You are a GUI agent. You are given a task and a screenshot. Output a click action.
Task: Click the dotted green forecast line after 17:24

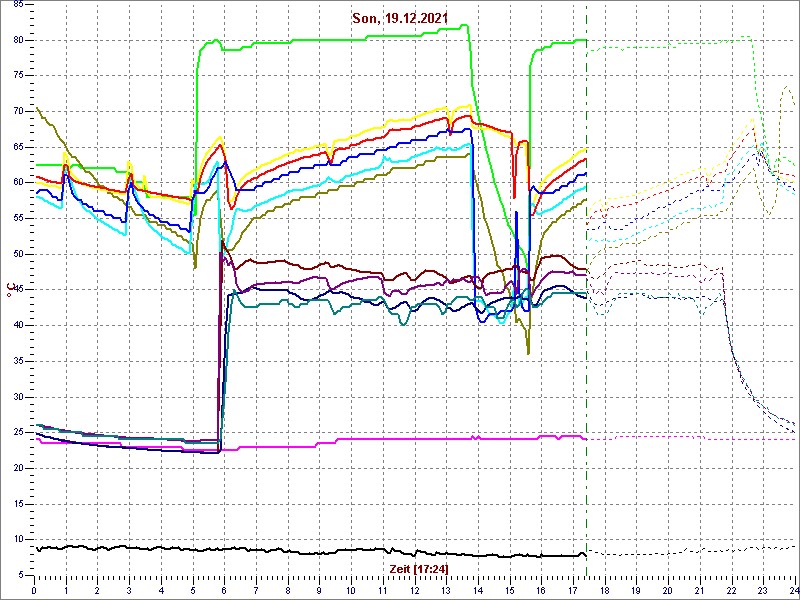(x=680, y=41)
